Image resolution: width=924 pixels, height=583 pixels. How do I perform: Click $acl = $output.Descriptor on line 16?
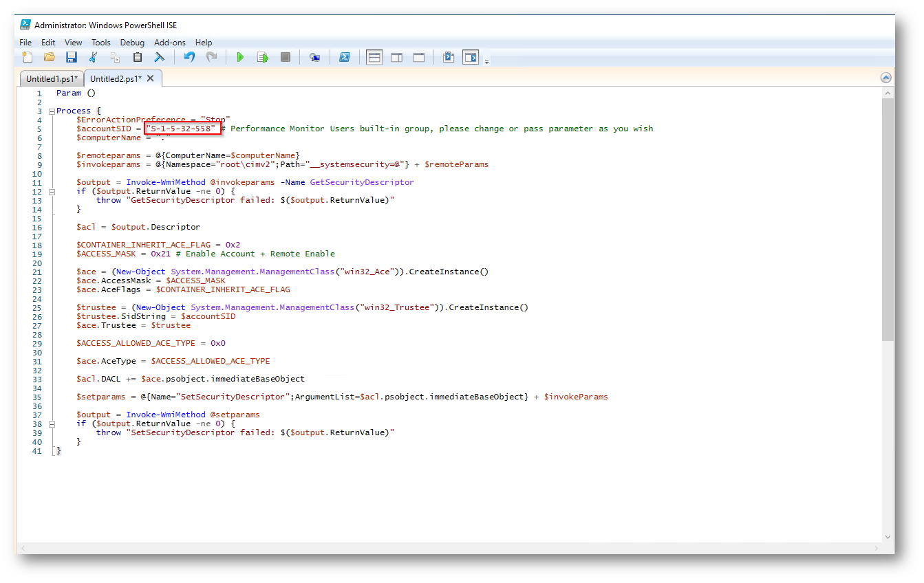(x=138, y=227)
